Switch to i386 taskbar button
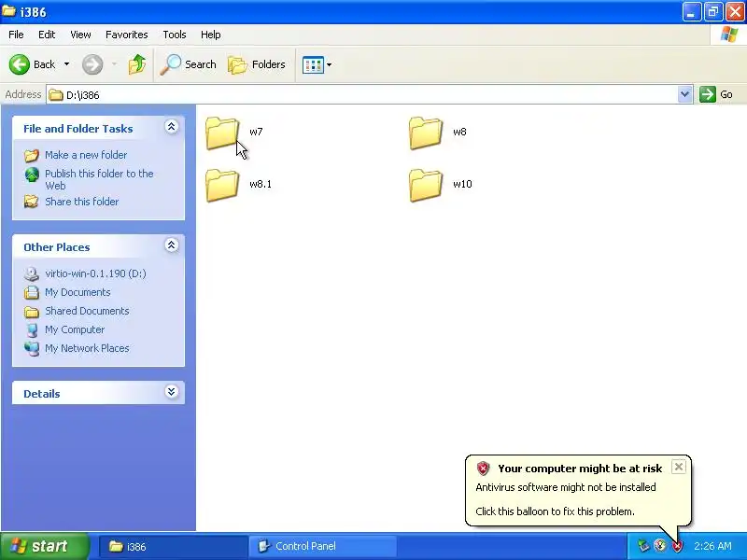 point(173,546)
